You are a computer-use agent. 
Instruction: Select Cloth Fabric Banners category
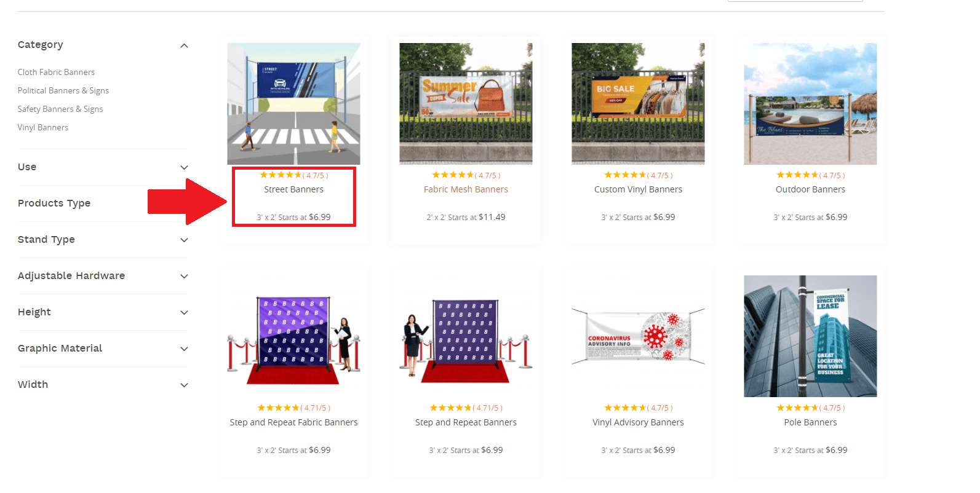tap(56, 72)
